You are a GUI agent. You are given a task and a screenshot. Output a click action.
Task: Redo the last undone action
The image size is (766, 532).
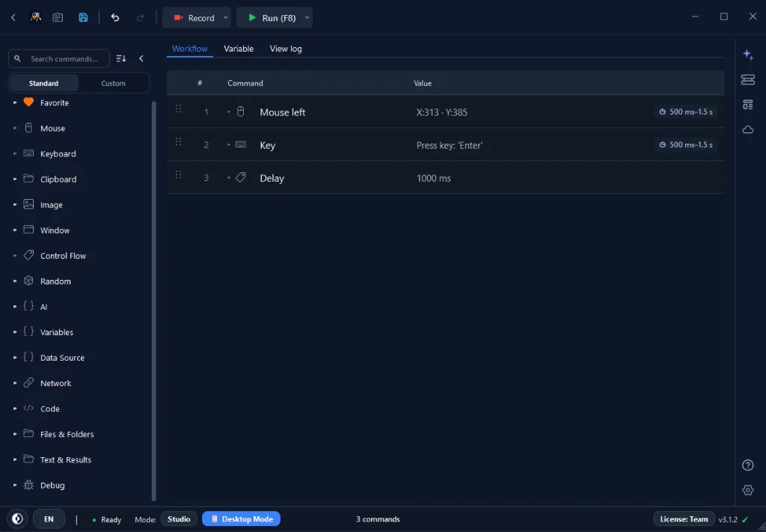click(140, 18)
